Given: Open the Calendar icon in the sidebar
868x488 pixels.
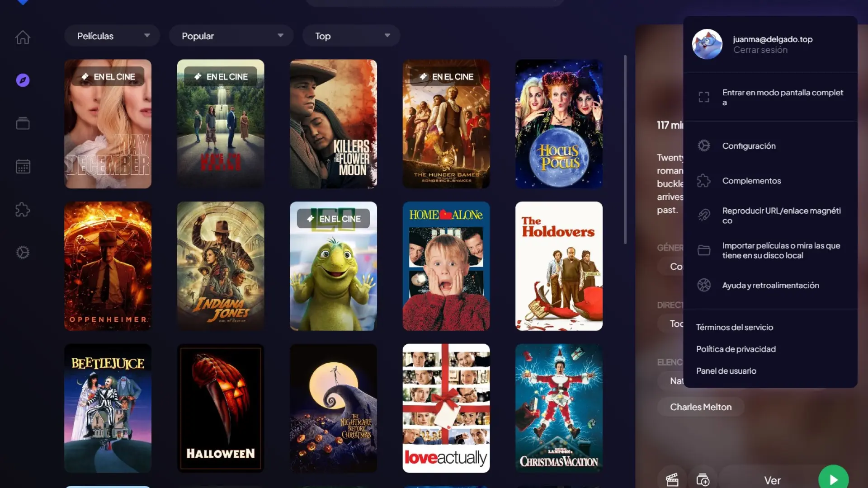Looking at the screenshot, I should click(x=23, y=166).
